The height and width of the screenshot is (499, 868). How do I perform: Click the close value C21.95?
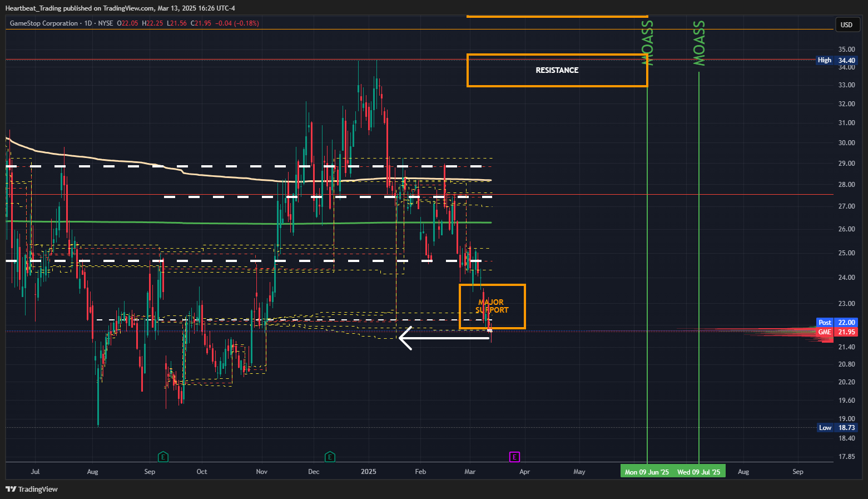pyautogui.click(x=201, y=23)
